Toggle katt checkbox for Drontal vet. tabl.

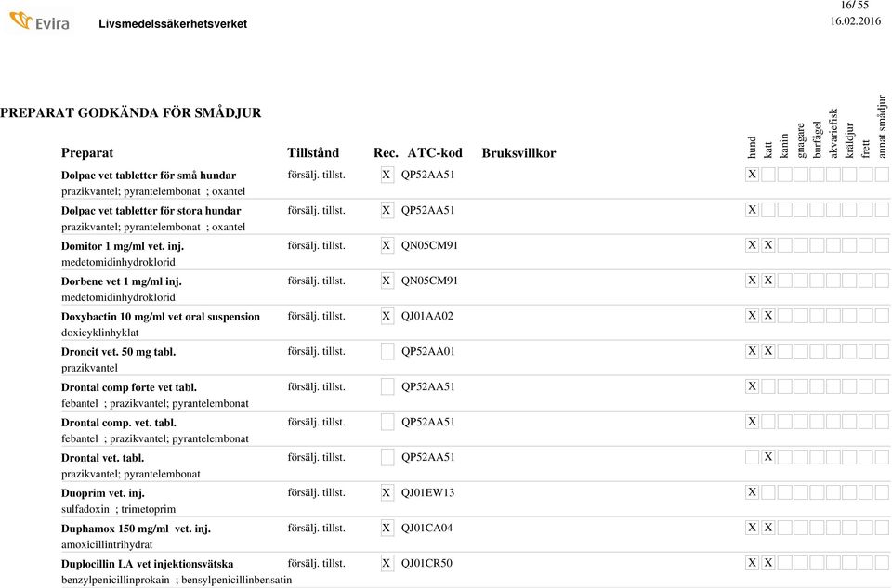pos(768,457)
